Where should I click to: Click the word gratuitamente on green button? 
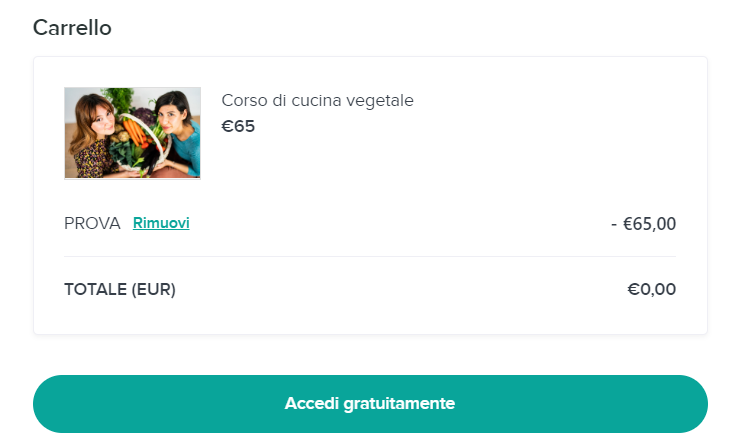tap(399, 404)
